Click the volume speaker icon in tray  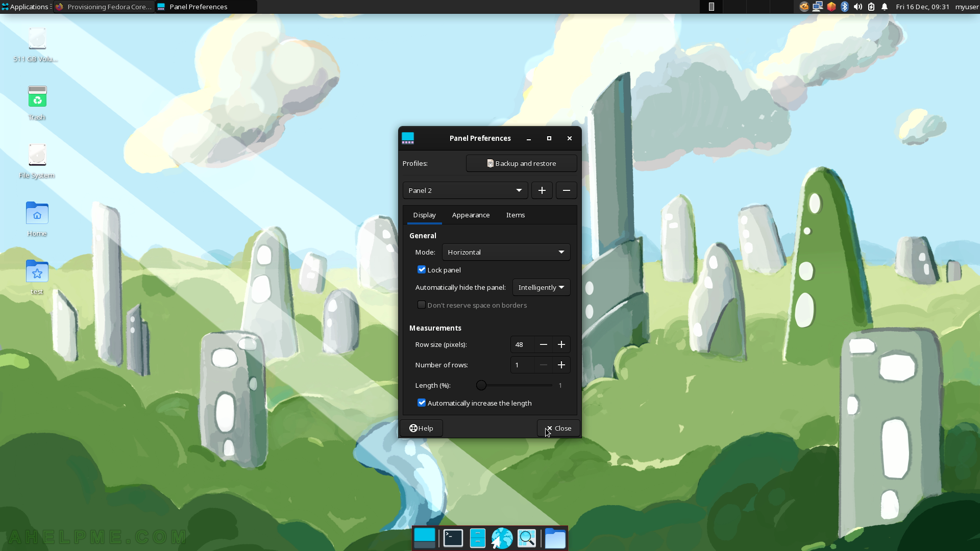tap(858, 7)
